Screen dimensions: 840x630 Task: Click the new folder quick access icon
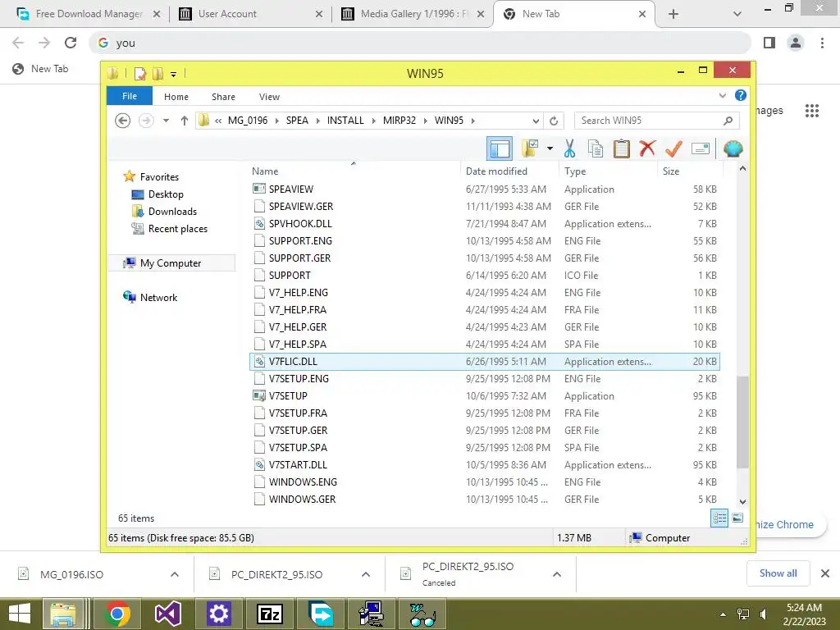tap(157, 73)
